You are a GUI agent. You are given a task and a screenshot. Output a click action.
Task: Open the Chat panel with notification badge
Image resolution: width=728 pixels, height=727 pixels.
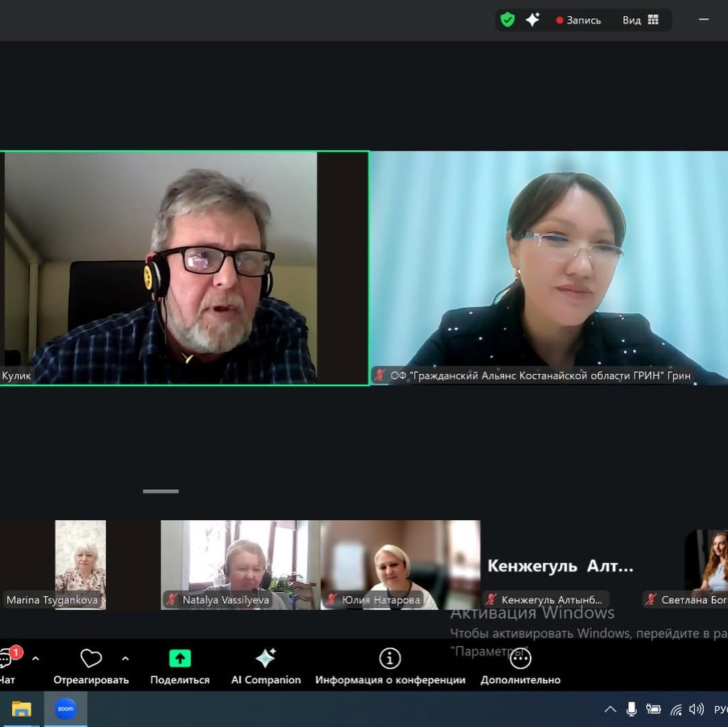pyautogui.click(x=7, y=659)
